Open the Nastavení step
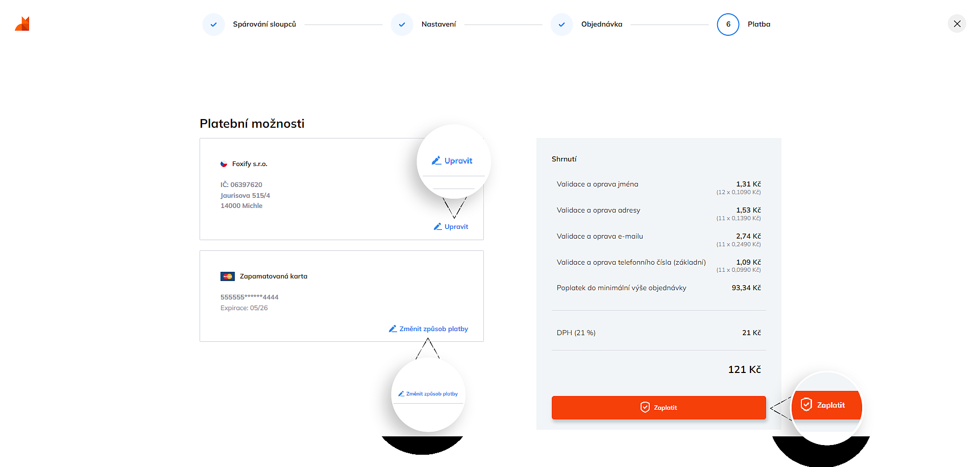 438,24
